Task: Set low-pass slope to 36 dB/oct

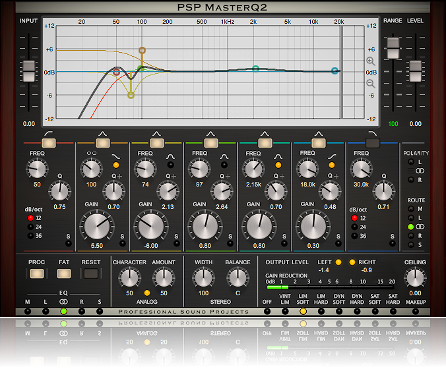Action: tap(355, 236)
